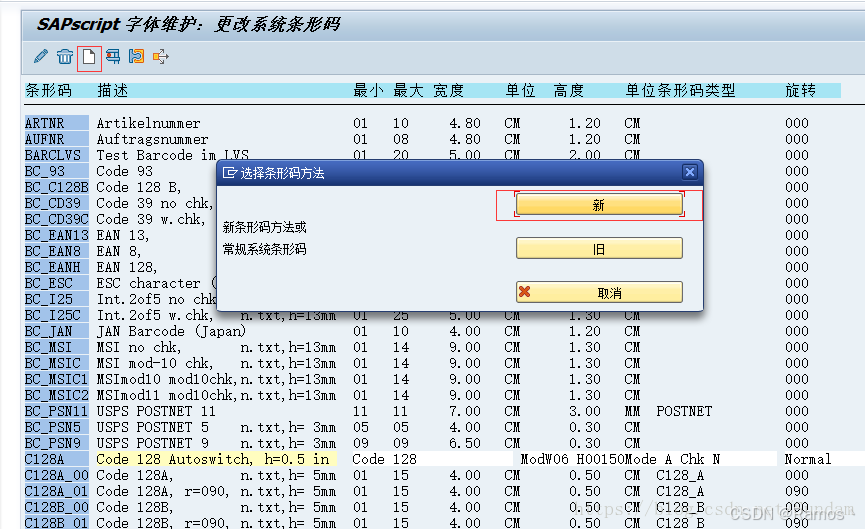Click the Normal rotation value
Screen dimensions: 865x529
click(x=808, y=458)
